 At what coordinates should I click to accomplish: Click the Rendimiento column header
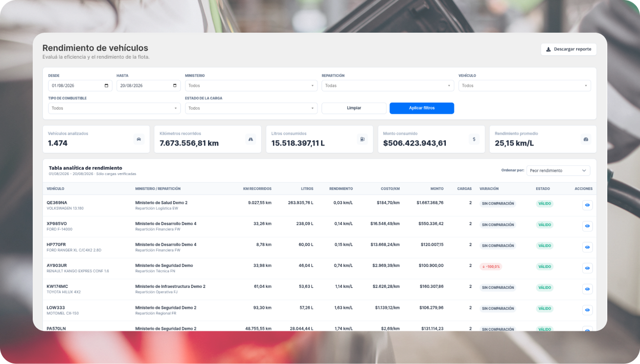[341, 189]
